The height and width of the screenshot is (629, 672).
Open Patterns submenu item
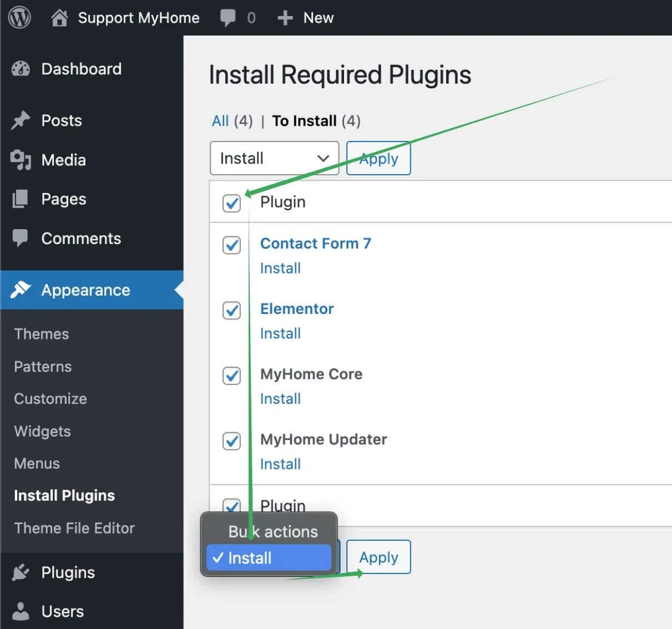click(43, 367)
